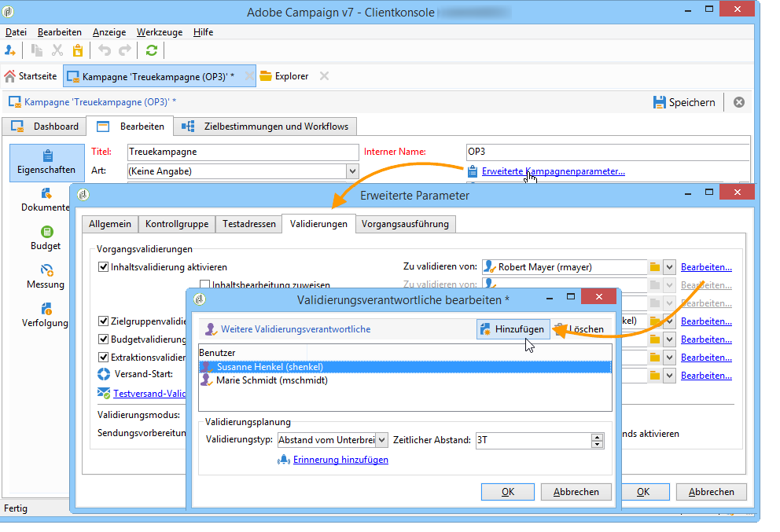Click the Redo arrow icon
The width and height of the screenshot is (780, 532).
125,50
